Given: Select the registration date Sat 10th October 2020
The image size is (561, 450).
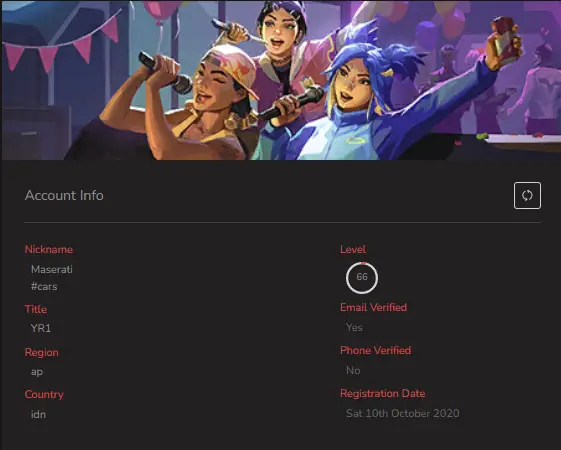Looking at the screenshot, I should [403, 413].
